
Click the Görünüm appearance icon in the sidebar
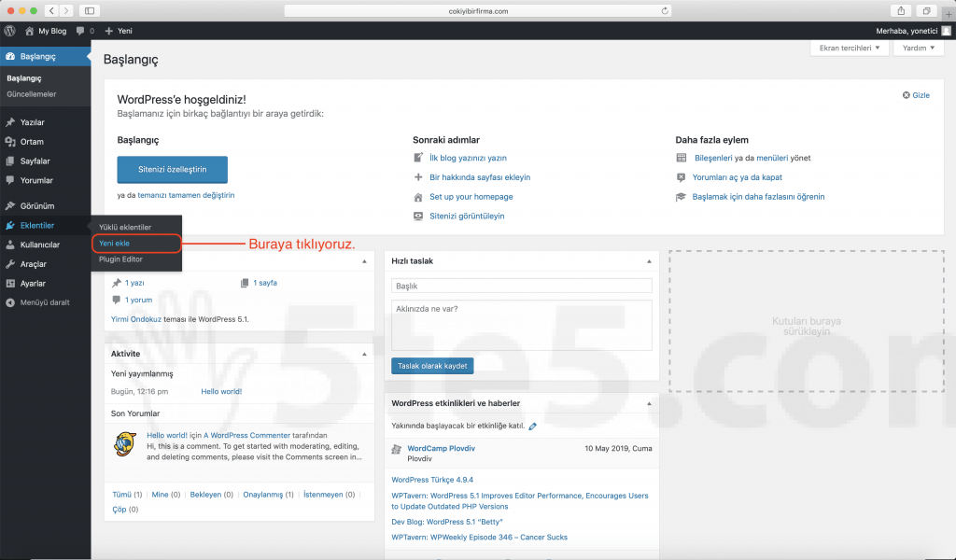9,205
